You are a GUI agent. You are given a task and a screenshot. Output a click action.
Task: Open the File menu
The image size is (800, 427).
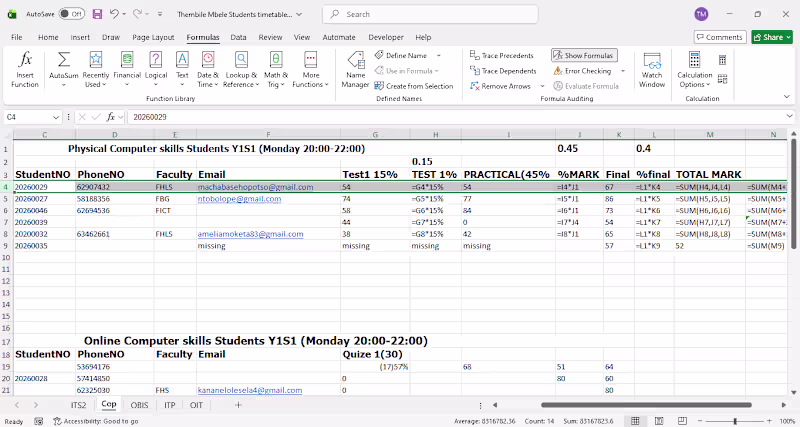17,37
